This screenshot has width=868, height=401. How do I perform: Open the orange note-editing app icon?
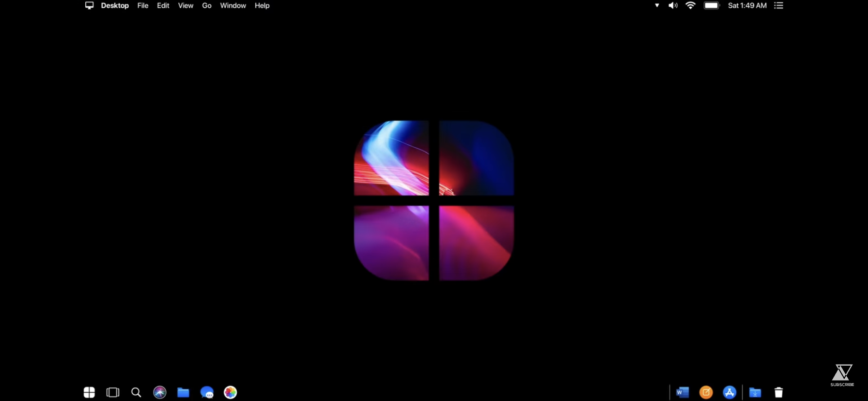tap(706, 392)
